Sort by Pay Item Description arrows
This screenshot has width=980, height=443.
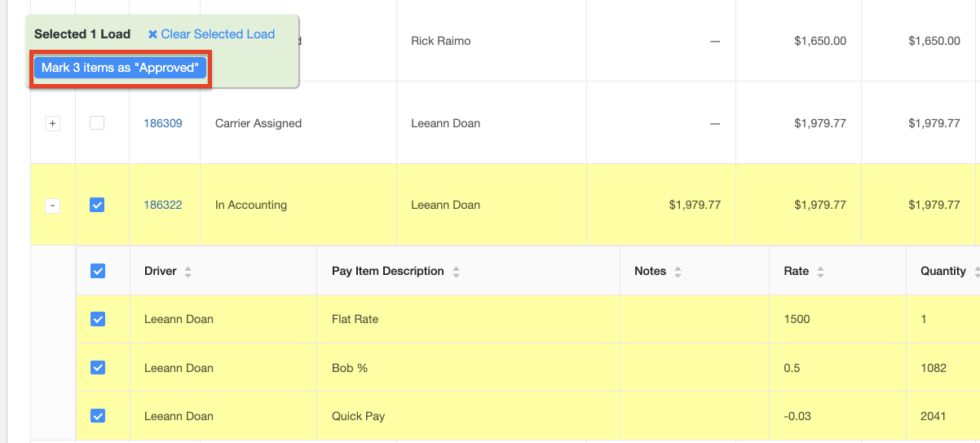(x=456, y=272)
